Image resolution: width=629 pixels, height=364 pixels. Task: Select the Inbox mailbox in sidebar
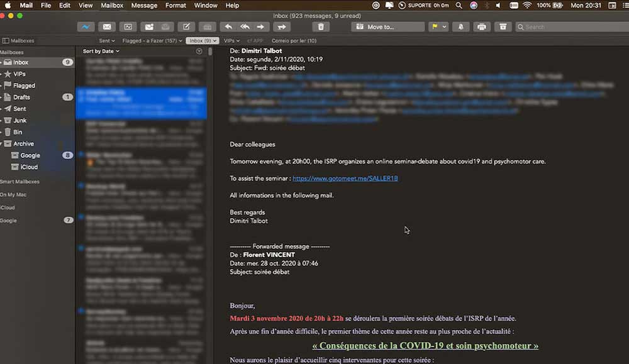pos(37,62)
